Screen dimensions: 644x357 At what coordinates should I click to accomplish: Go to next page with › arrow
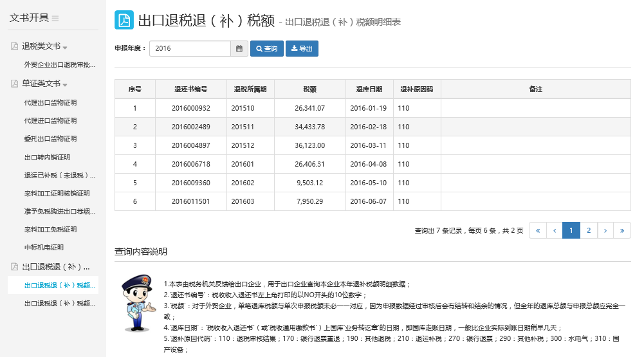pyautogui.click(x=605, y=230)
